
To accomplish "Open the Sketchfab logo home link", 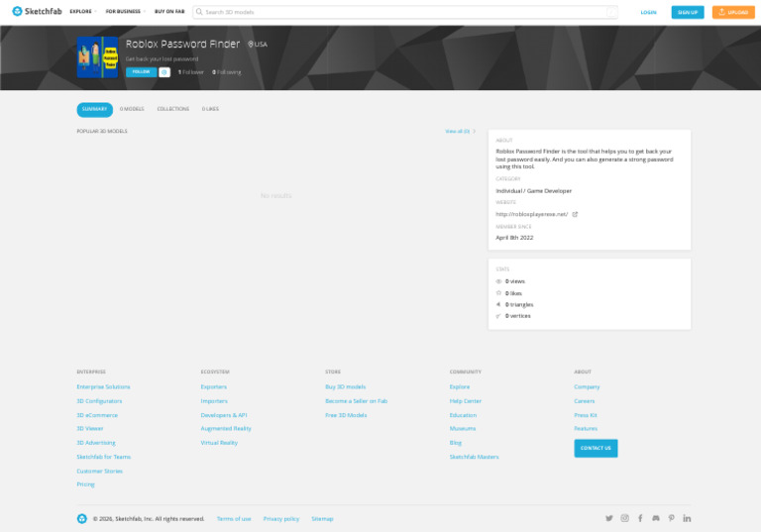I will tap(37, 11).
